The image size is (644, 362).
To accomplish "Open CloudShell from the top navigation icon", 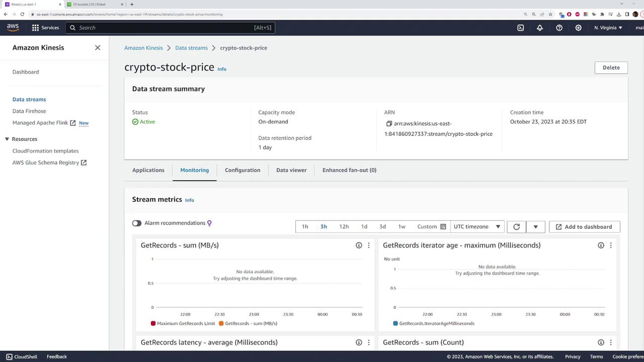I will click(521, 28).
